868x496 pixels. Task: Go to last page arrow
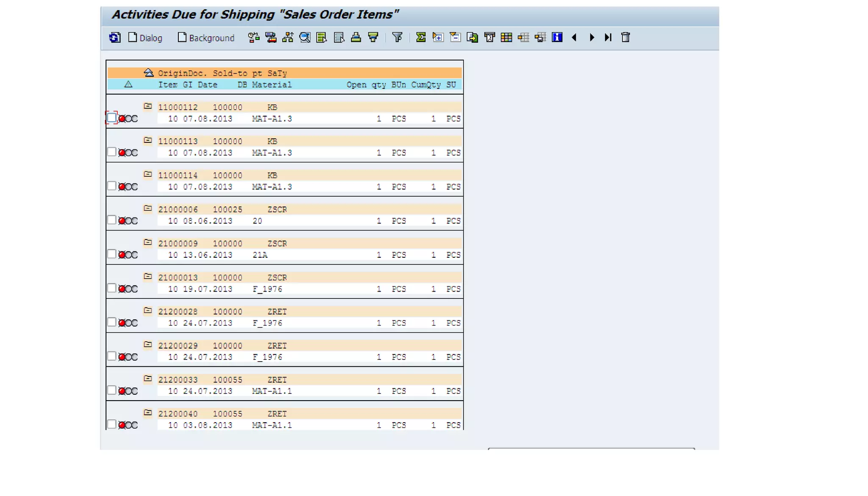coord(608,38)
